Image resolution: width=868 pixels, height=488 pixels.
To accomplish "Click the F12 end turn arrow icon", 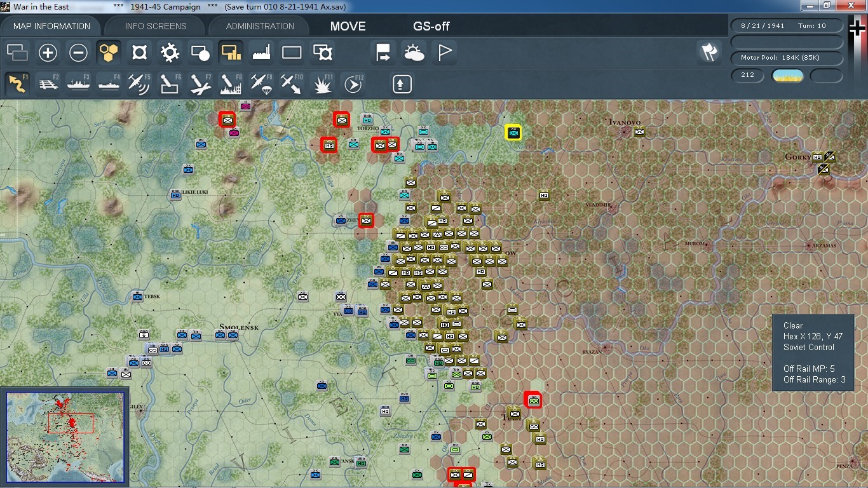I will [353, 84].
